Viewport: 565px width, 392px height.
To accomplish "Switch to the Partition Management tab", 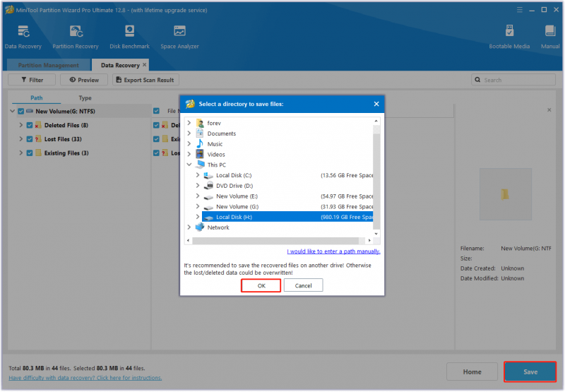I will (49, 65).
